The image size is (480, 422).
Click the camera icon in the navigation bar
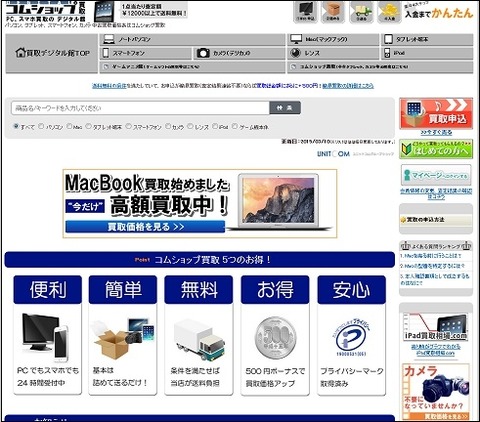(x=203, y=53)
